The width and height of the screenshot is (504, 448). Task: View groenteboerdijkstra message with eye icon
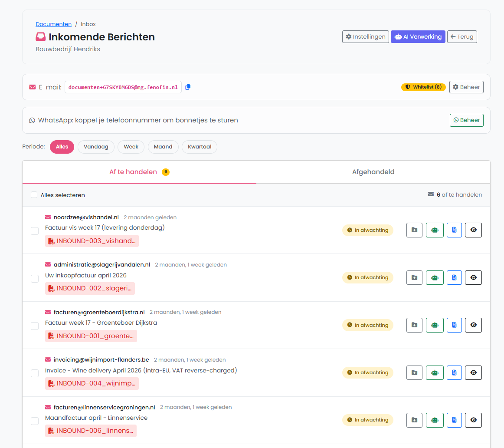(473, 325)
